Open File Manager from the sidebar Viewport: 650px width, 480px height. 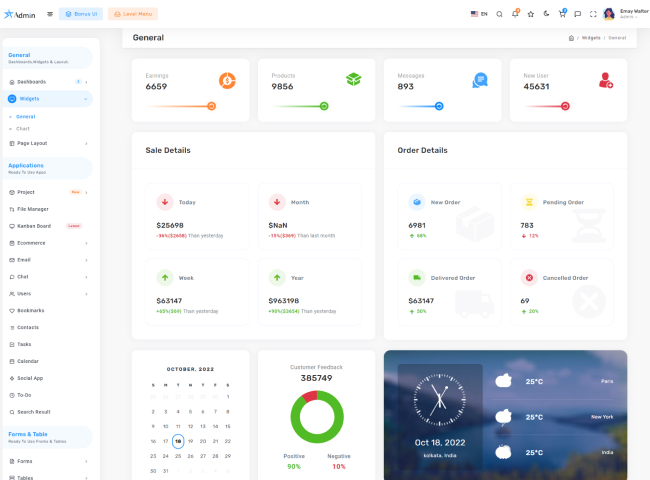(33, 209)
